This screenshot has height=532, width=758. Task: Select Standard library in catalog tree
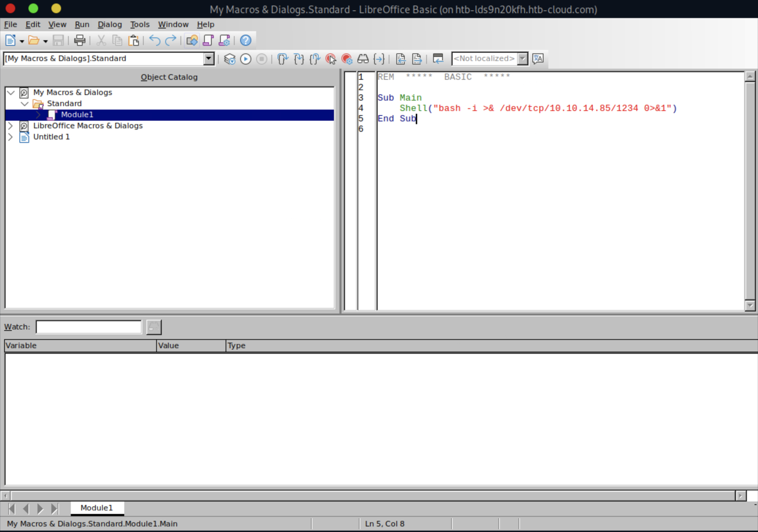[x=64, y=104]
